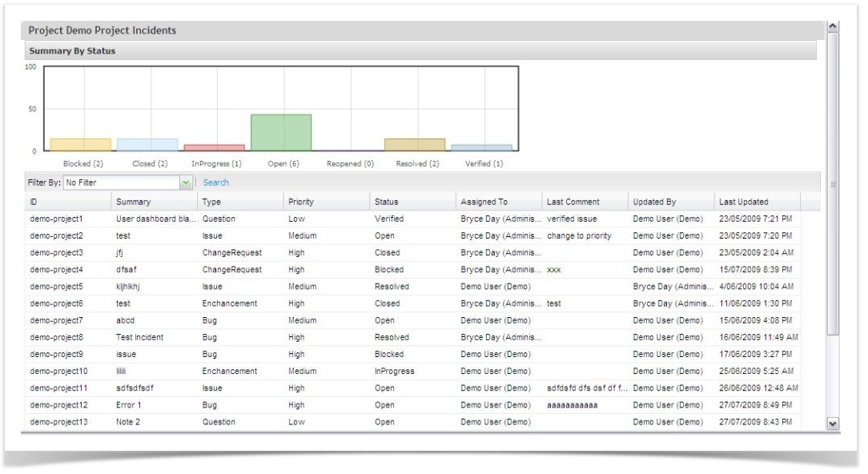Click the scrollbar down arrow
This screenshot has width=868, height=474.
pos(832,423)
